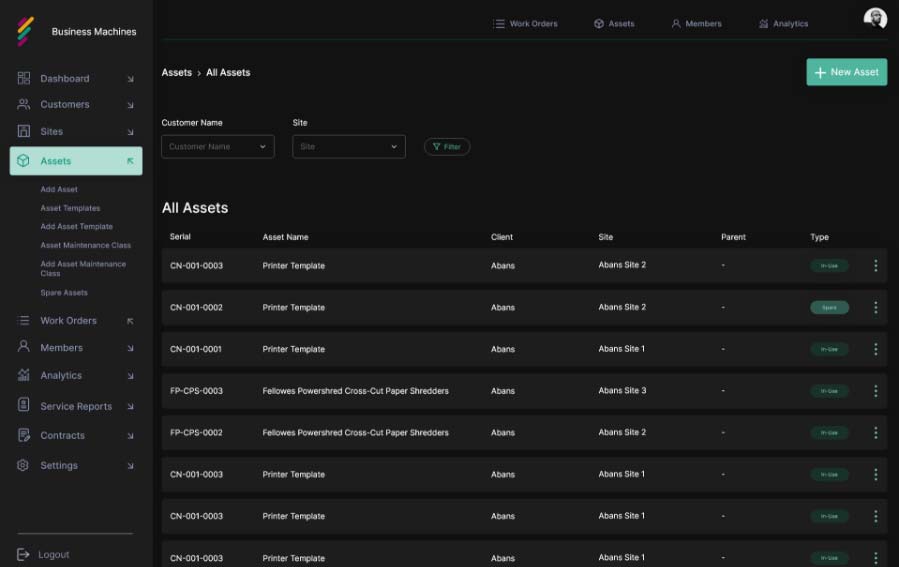Screen dimensions: 899x567
Task: Expand the Members menu arrow
Action: (x=130, y=348)
